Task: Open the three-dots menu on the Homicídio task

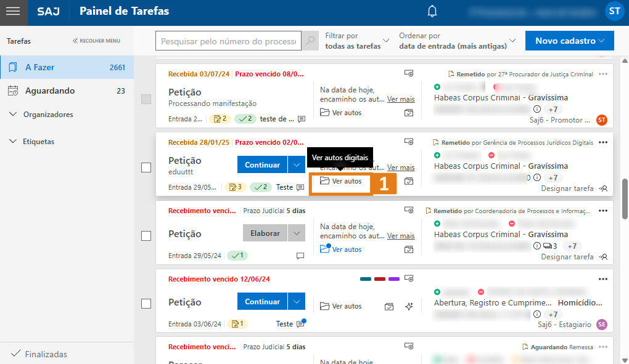Action: click(x=603, y=279)
